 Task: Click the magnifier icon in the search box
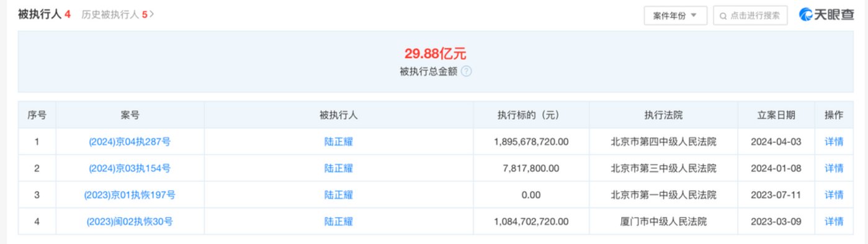pos(723,16)
